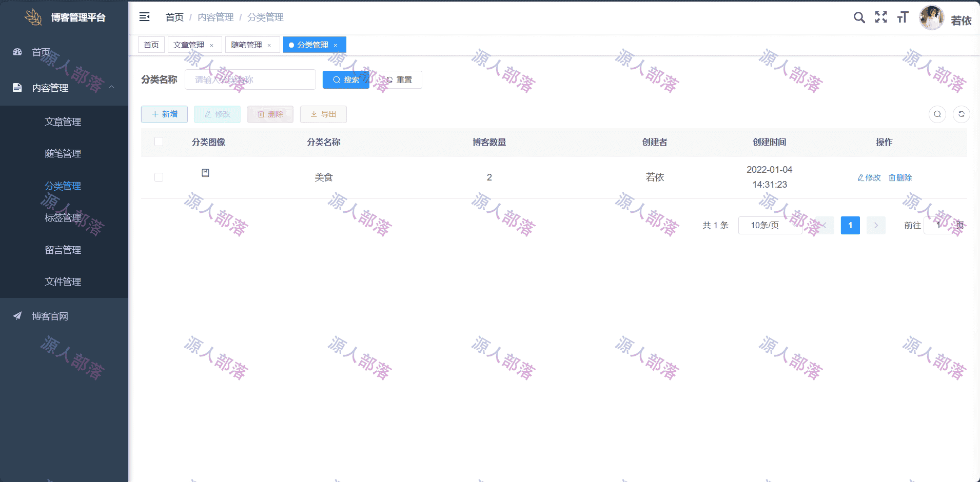Click the 新增 add button
This screenshot has height=482, width=980.
164,114
